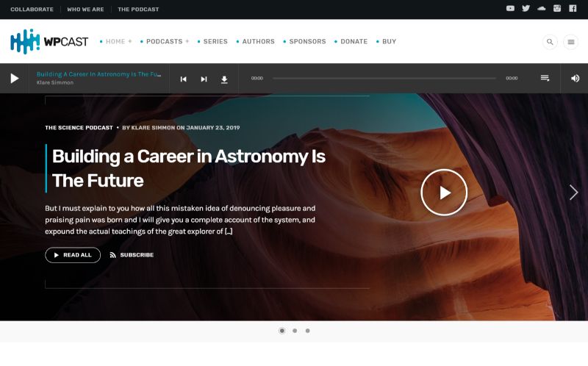Open the Series menu item
588x366 pixels.
(x=215, y=42)
